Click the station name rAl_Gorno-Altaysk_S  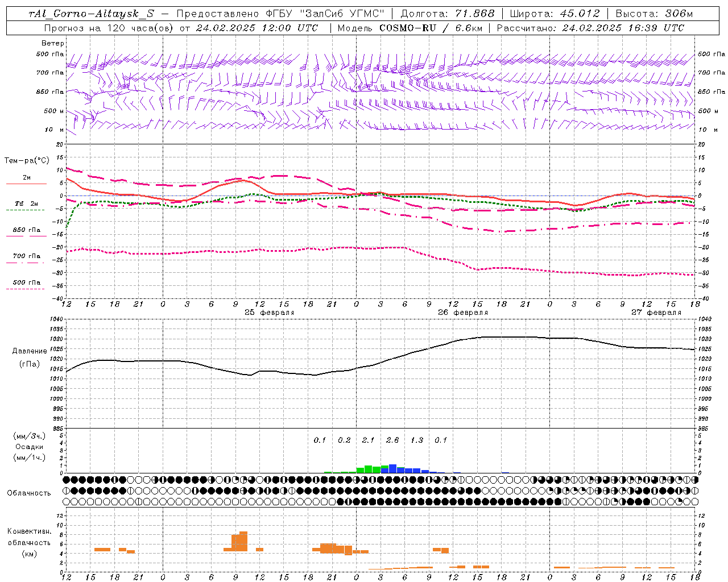pos(91,14)
